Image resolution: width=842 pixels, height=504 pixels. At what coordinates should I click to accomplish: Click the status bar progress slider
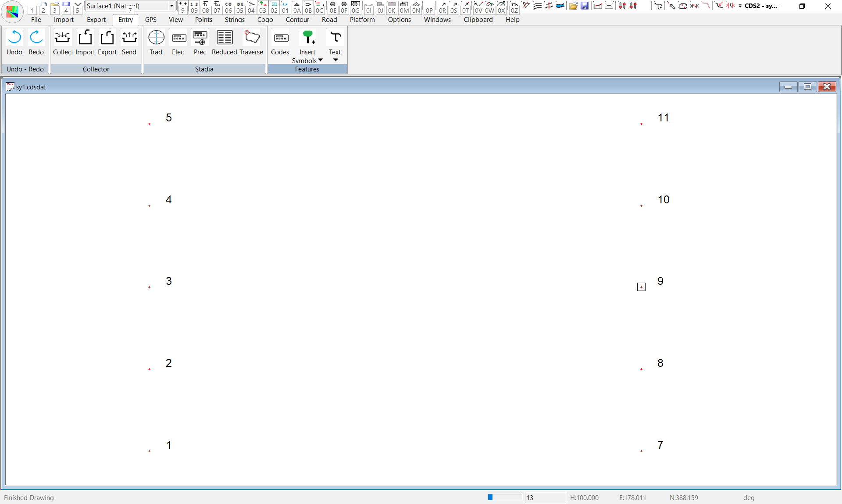click(x=504, y=497)
